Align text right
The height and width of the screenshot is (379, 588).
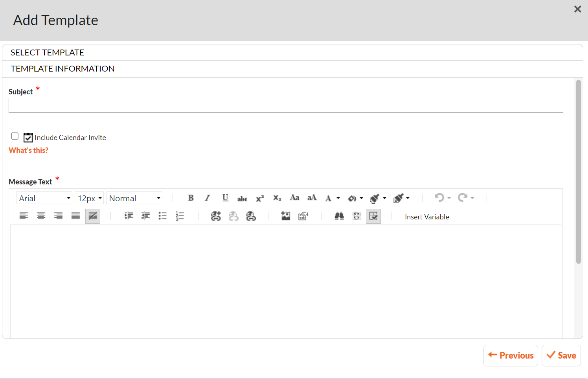tap(58, 216)
